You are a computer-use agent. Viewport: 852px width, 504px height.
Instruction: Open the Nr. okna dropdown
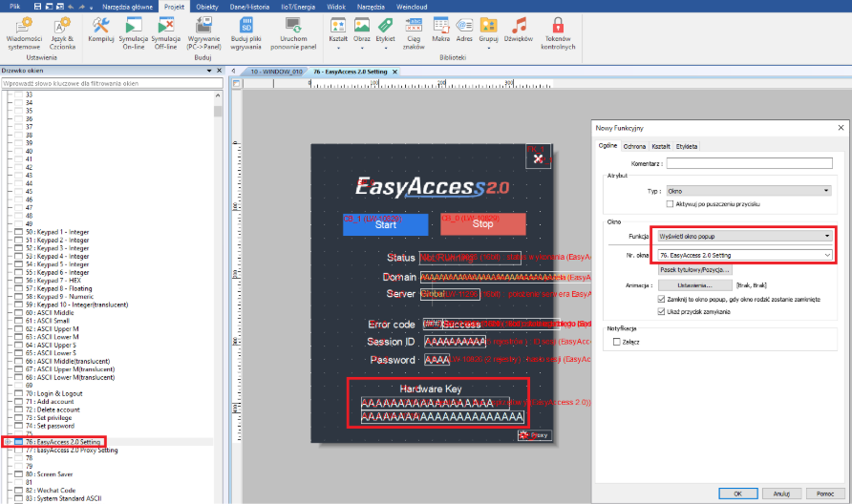pyautogui.click(x=744, y=255)
